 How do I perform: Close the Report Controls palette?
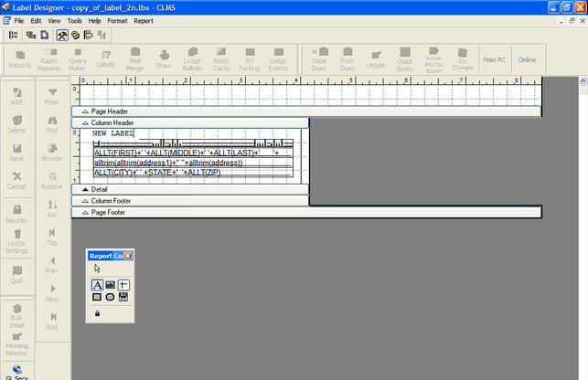click(x=128, y=256)
